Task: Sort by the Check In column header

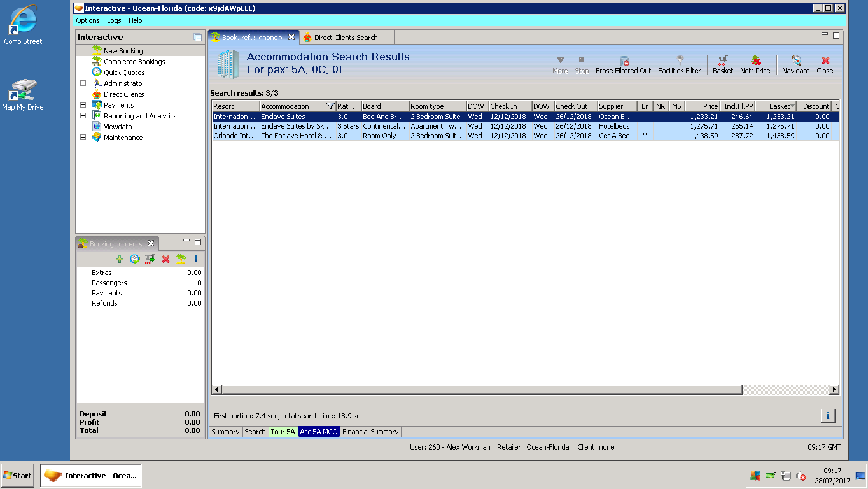Action: click(510, 106)
